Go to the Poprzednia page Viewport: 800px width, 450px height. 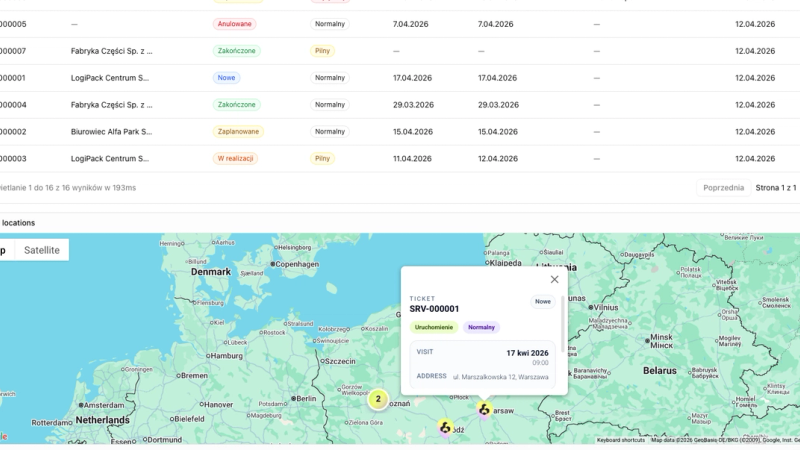pyautogui.click(x=723, y=188)
